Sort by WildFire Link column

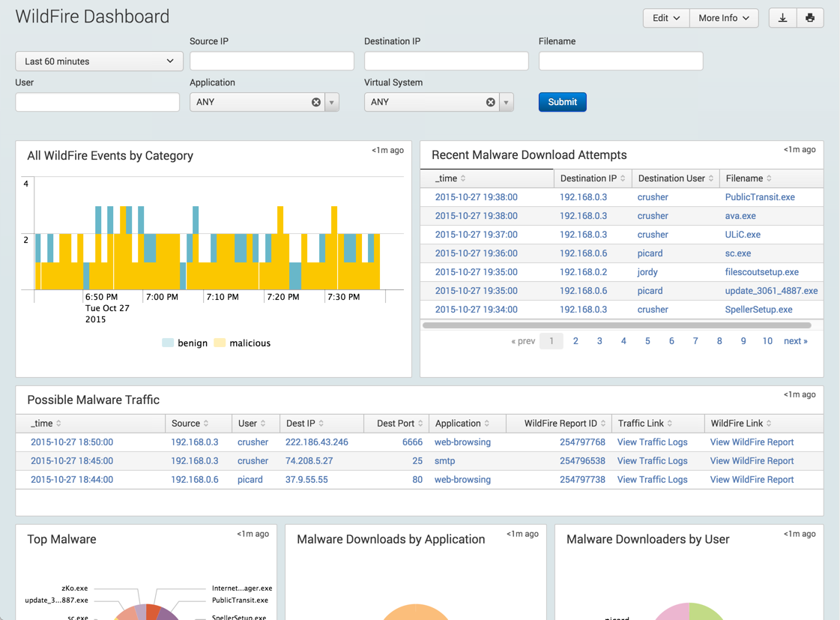[x=741, y=424]
